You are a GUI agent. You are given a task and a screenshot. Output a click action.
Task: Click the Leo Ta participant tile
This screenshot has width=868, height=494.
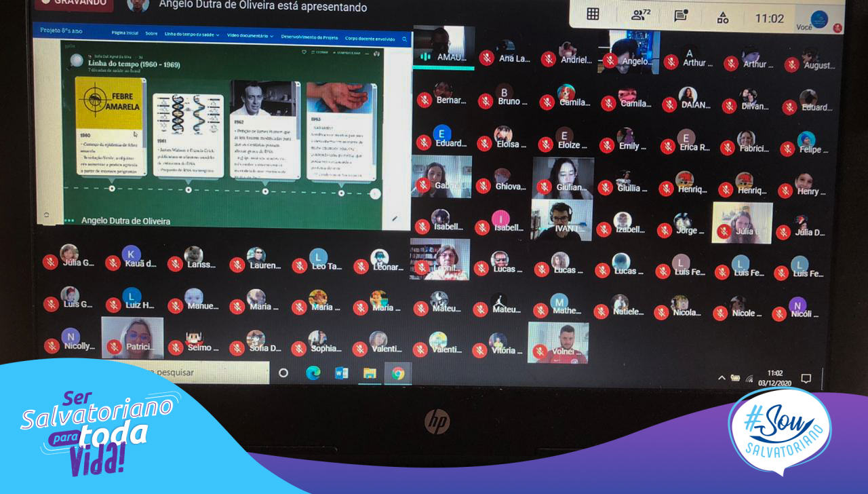click(x=319, y=259)
